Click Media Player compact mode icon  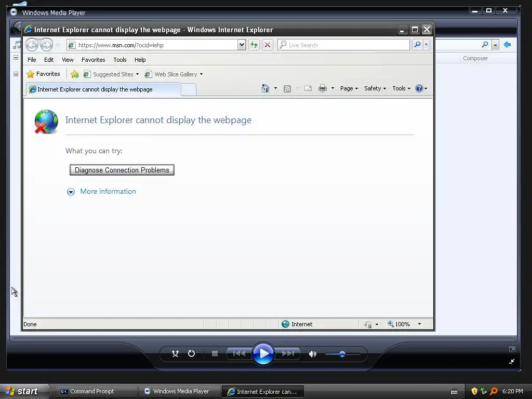pos(512,362)
